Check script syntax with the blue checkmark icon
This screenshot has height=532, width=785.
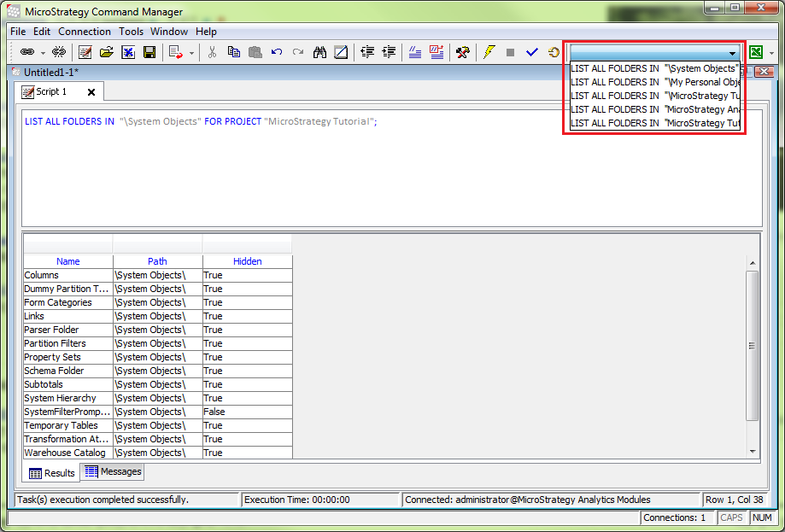point(531,51)
